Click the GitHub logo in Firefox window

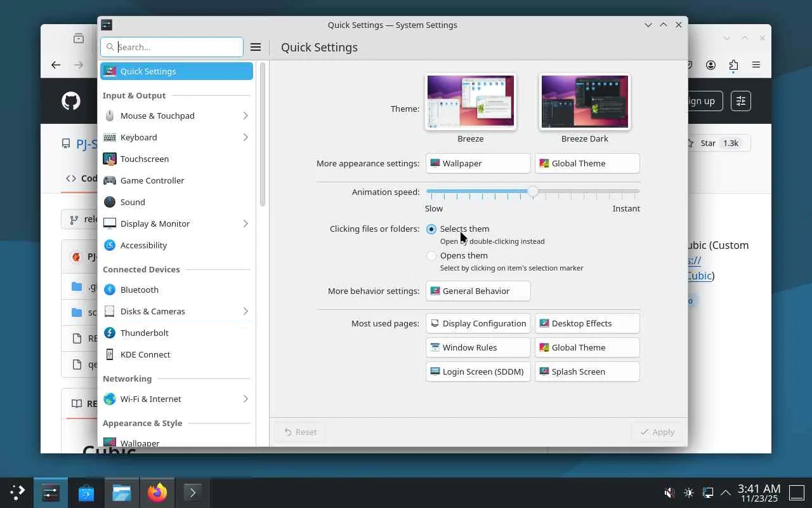(x=71, y=101)
